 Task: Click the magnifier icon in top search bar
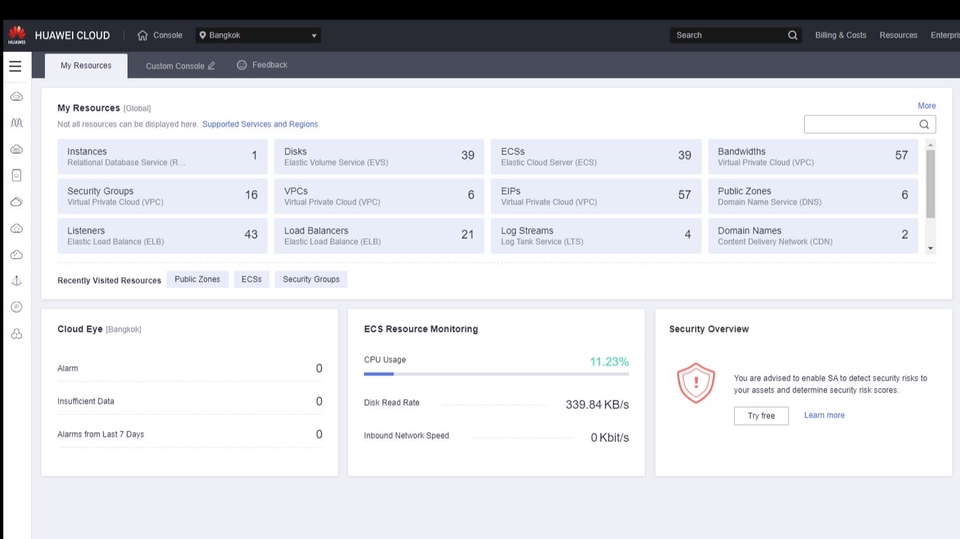(x=793, y=35)
